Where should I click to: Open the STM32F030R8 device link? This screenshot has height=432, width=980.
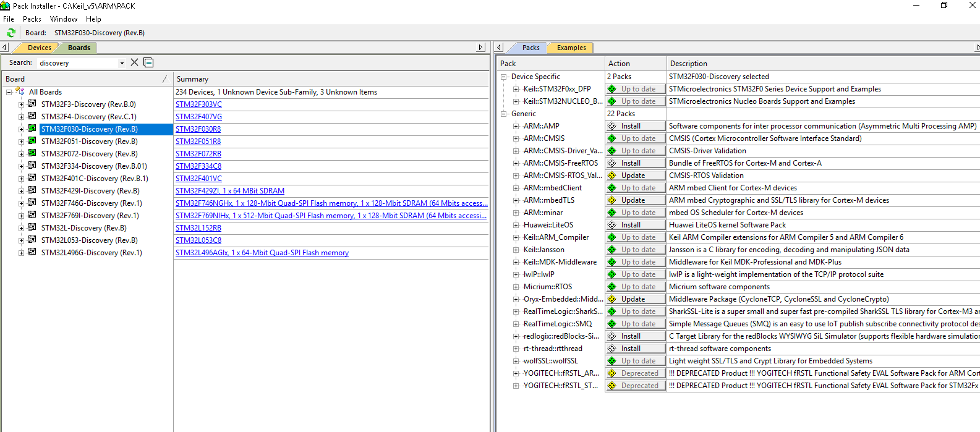pos(198,129)
